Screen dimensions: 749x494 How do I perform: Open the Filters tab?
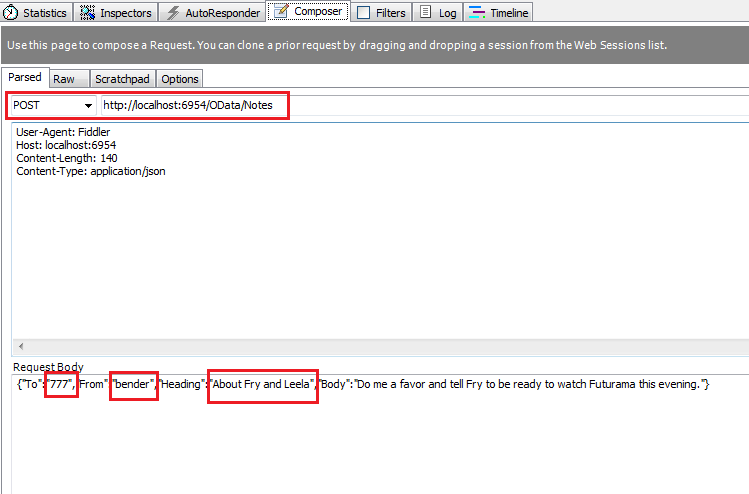click(x=382, y=12)
